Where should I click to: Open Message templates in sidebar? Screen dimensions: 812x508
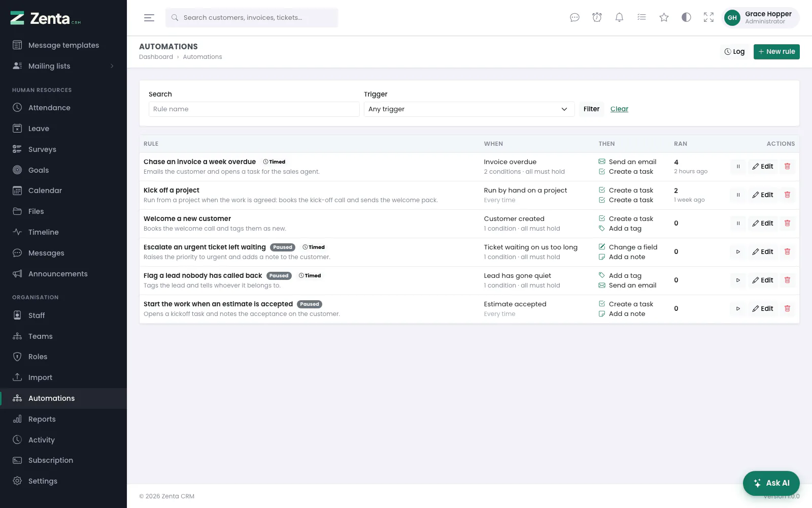click(x=63, y=45)
